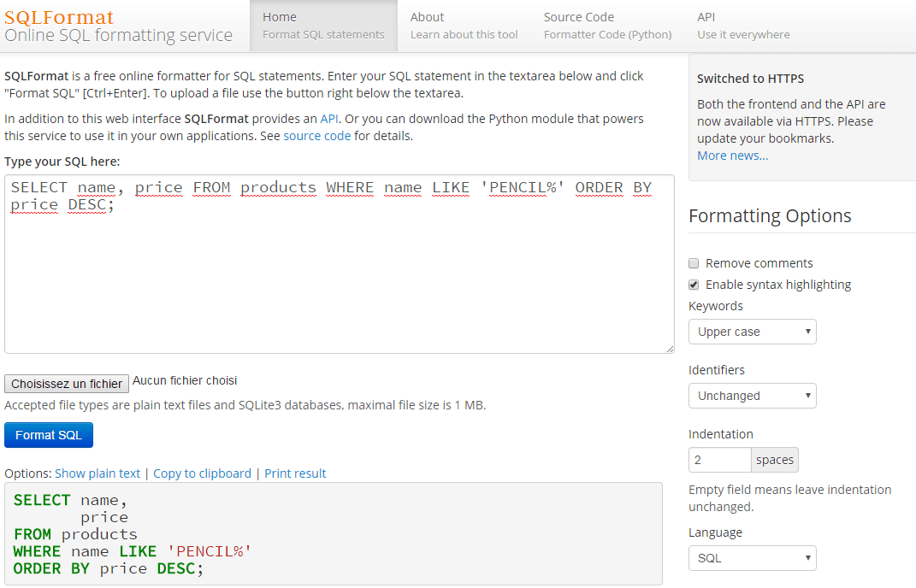Open the API navigation tab
This screenshot has height=588, width=916.
pyautogui.click(x=742, y=26)
